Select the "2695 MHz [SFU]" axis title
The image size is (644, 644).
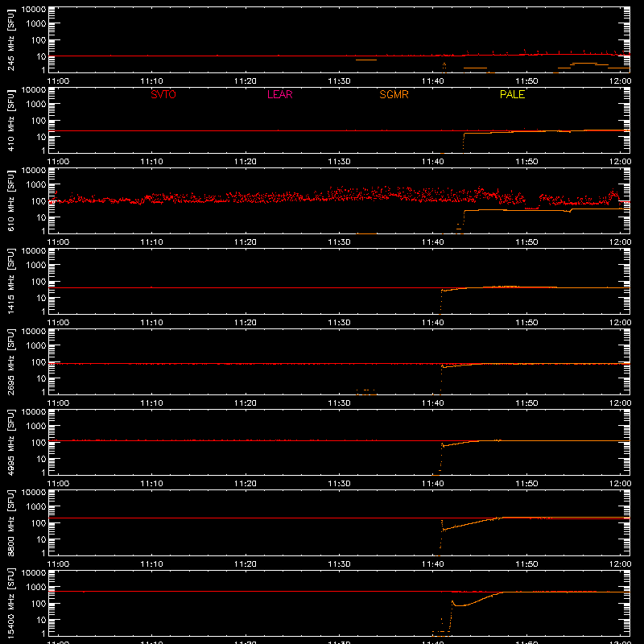[x=11, y=361]
